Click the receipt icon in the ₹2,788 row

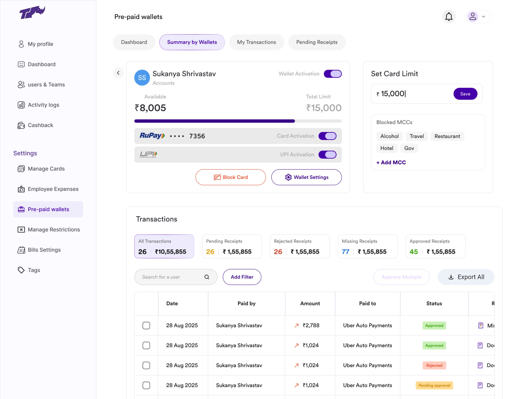coord(481,326)
